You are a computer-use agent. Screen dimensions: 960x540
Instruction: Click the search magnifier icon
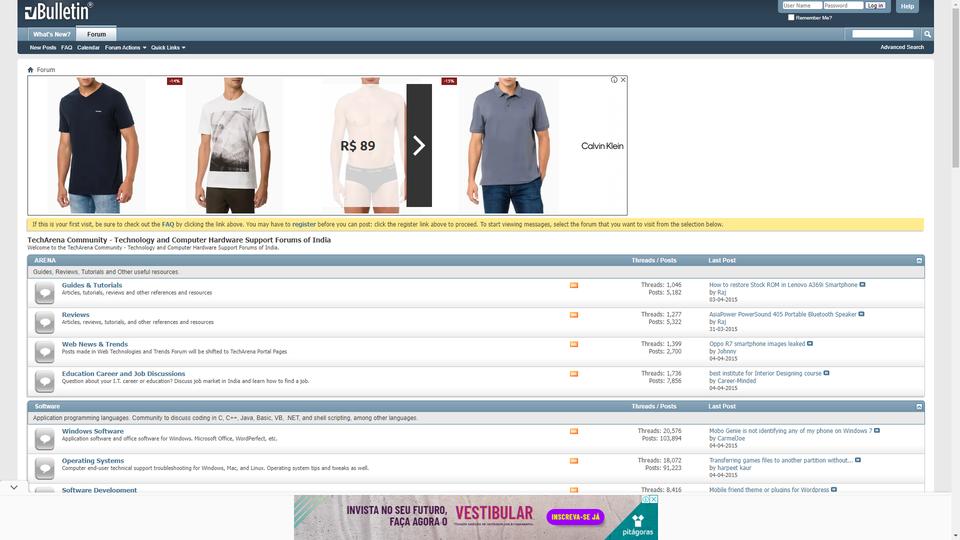pyautogui.click(x=927, y=34)
